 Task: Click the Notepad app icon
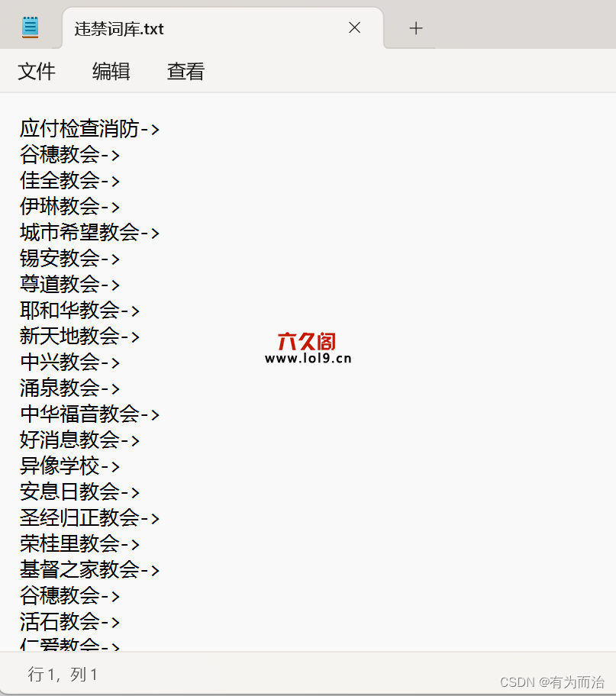(31, 27)
